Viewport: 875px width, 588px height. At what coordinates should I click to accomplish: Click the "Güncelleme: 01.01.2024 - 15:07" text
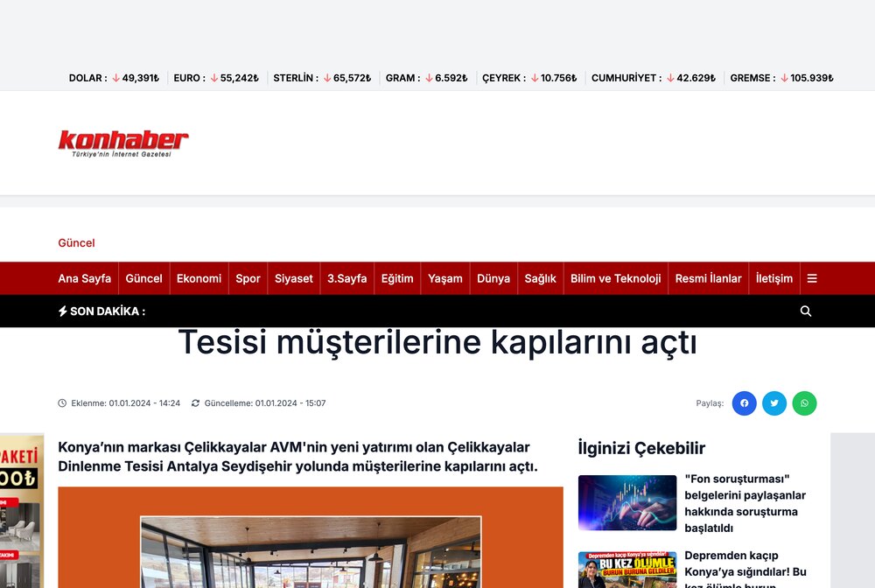(265, 403)
